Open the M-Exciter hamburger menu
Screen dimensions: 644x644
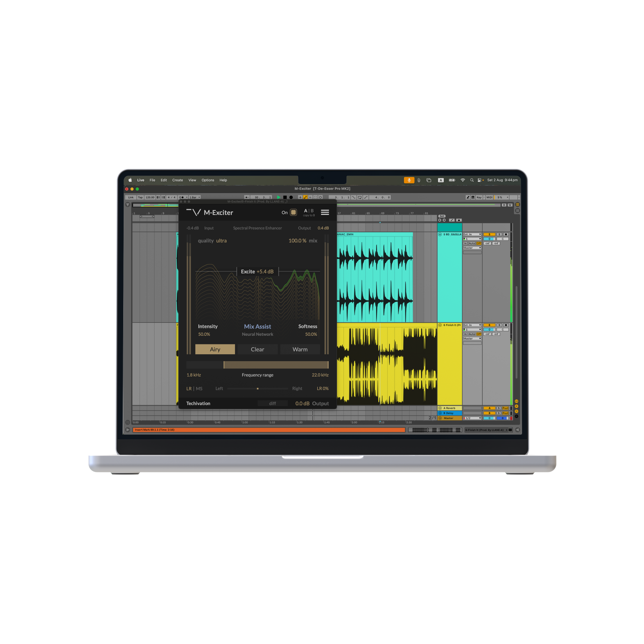pos(325,213)
